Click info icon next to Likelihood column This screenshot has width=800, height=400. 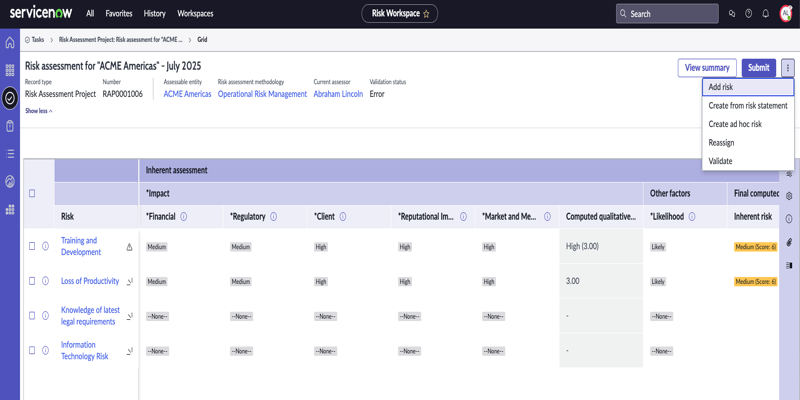pyautogui.click(x=692, y=216)
